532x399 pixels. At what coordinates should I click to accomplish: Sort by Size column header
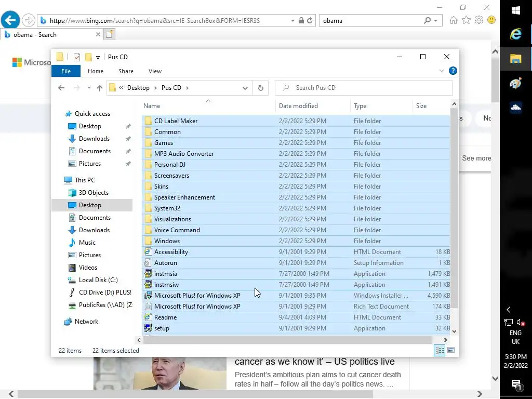(x=421, y=106)
